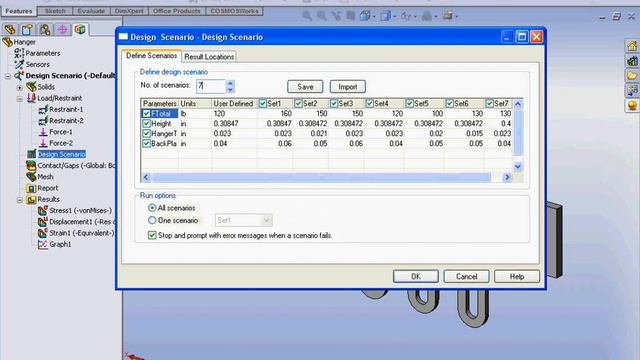Toggle stop and prompt with error messages checkbox
The height and width of the screenshot is (360, 640).
point(152,236)
